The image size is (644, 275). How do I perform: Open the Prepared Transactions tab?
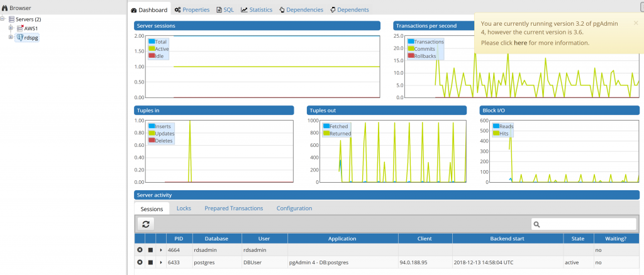(234, 208)
